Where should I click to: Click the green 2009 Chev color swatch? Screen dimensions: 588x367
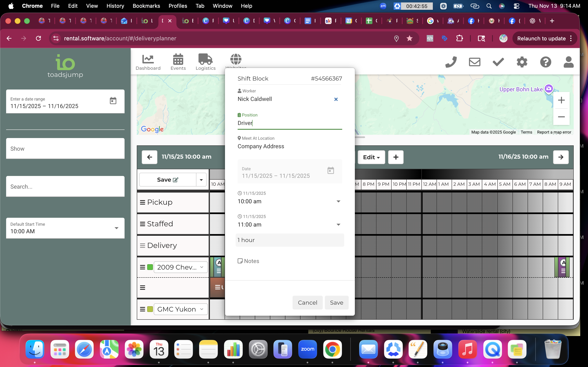(x=150, y=267)
